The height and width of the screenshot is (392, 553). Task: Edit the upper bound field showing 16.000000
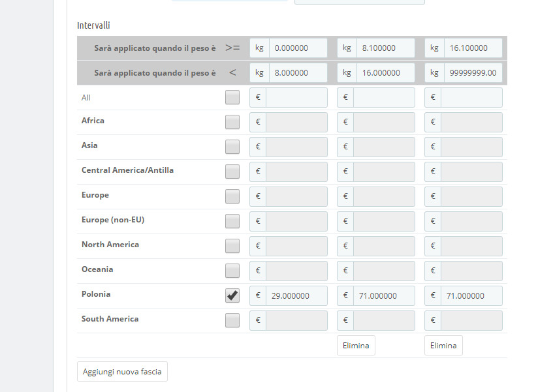pos(385,73)
